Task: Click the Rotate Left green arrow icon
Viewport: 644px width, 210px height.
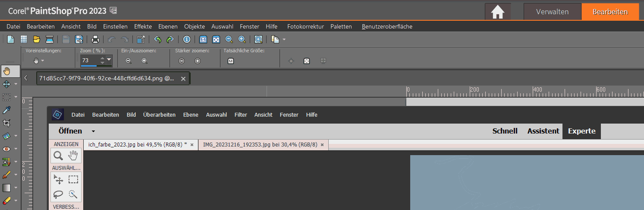Action: 157,39
